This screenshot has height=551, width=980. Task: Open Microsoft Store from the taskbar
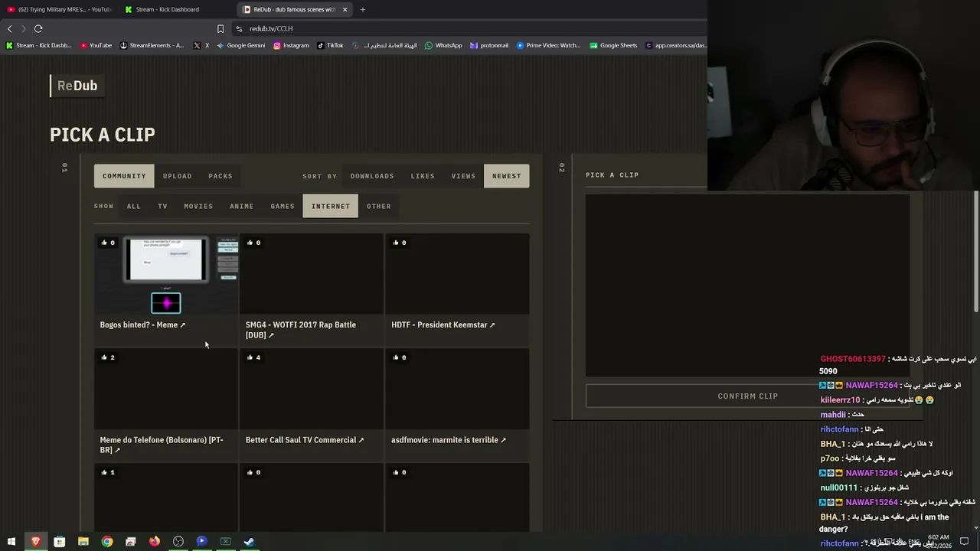[x=59, y=542]
